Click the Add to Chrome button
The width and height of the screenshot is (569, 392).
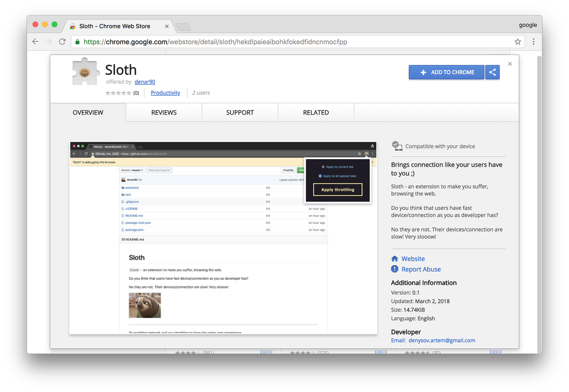coord(447,72)
